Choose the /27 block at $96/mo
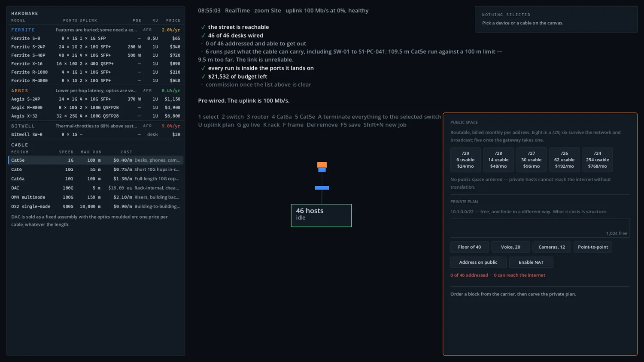This screenshot has height=362, width=644. click(531, 160)
